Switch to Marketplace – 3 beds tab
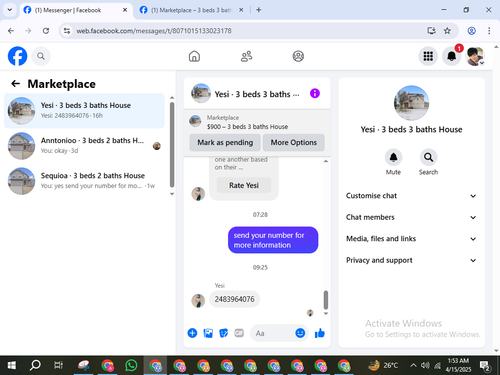This screenshot has height=375, width=500. coord(192,10)
